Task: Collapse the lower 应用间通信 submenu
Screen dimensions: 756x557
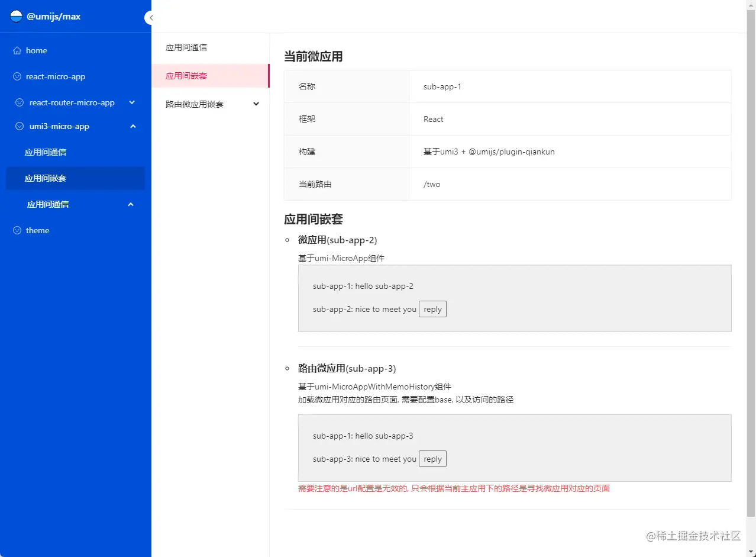Action: click(130, 204)
